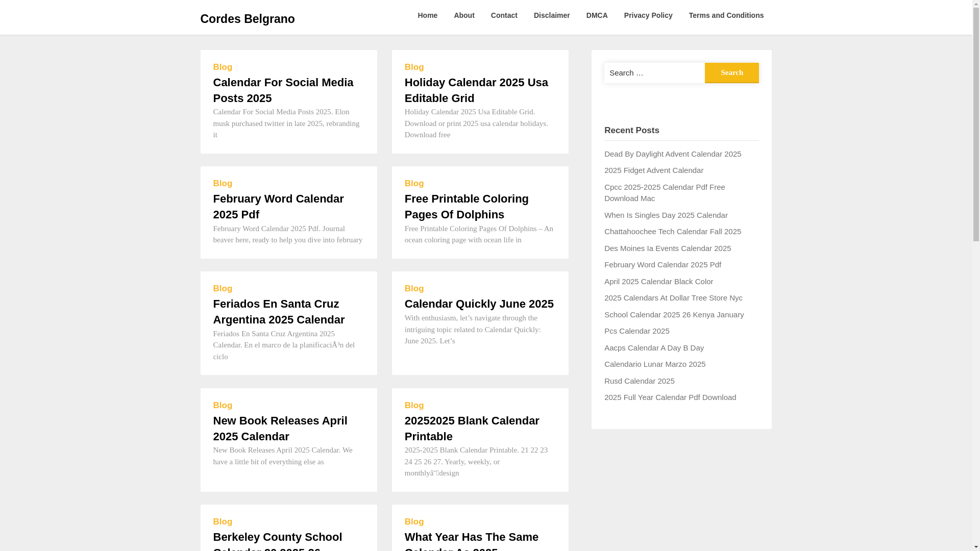This screenshot has height=551, width=980.
Task: Open the 2025 Full Year Calendar Pdf Download link
Action: 670,397
